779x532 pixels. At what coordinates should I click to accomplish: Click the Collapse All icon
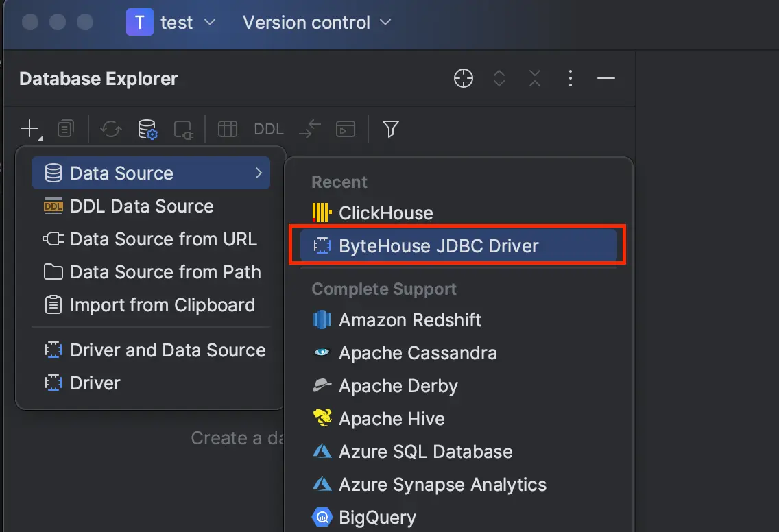click(535, 78)
